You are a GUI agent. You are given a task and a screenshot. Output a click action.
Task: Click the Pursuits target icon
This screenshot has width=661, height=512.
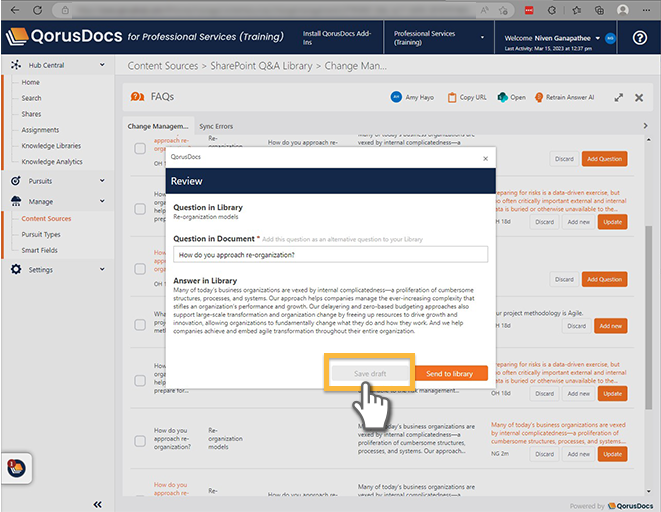16,181
